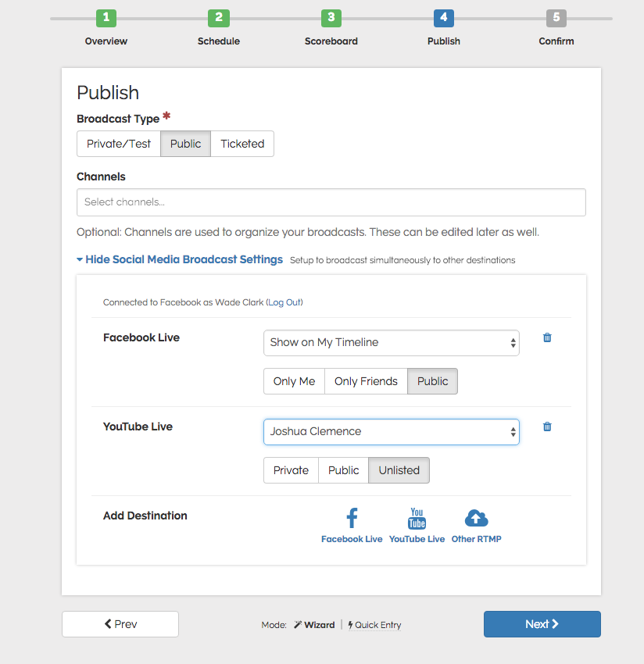
Task: Switch to Wizard mode with wand icon
Action: tap(314, 625)
